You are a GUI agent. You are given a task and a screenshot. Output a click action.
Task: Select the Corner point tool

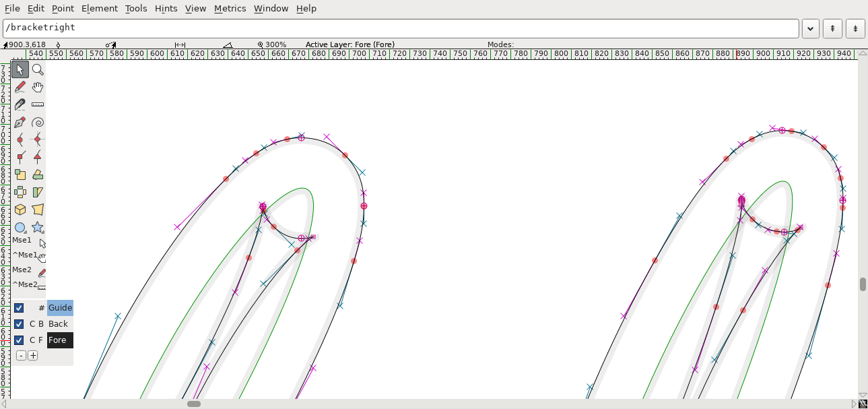pos(20,157)
